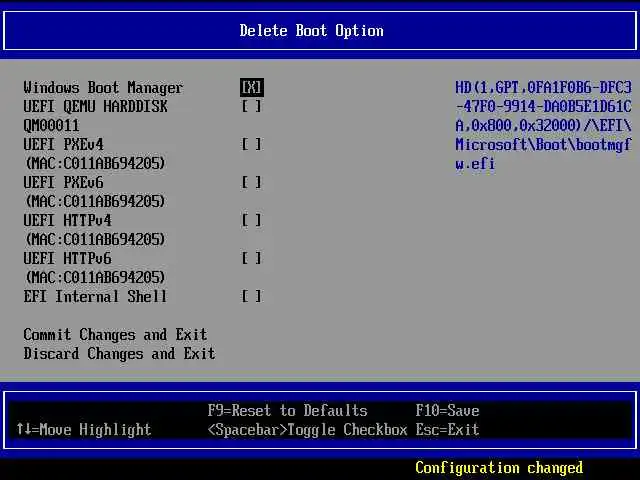The image size is (640, 480).
Task: Click the Move Highlight hint
Action: pyautogui.click(x=84, y=429)
